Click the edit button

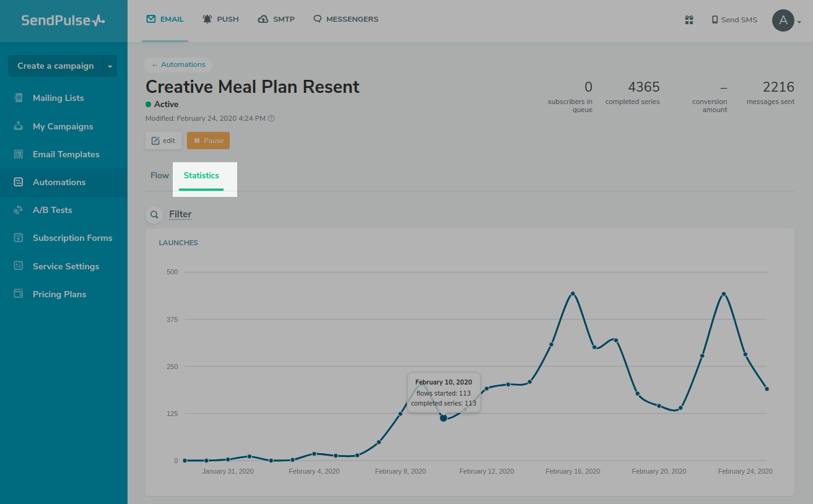click(163, 141)
